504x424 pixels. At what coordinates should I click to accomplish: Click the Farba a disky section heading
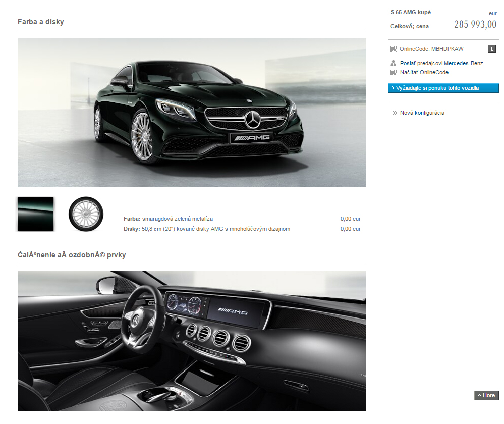pos(40,22)
